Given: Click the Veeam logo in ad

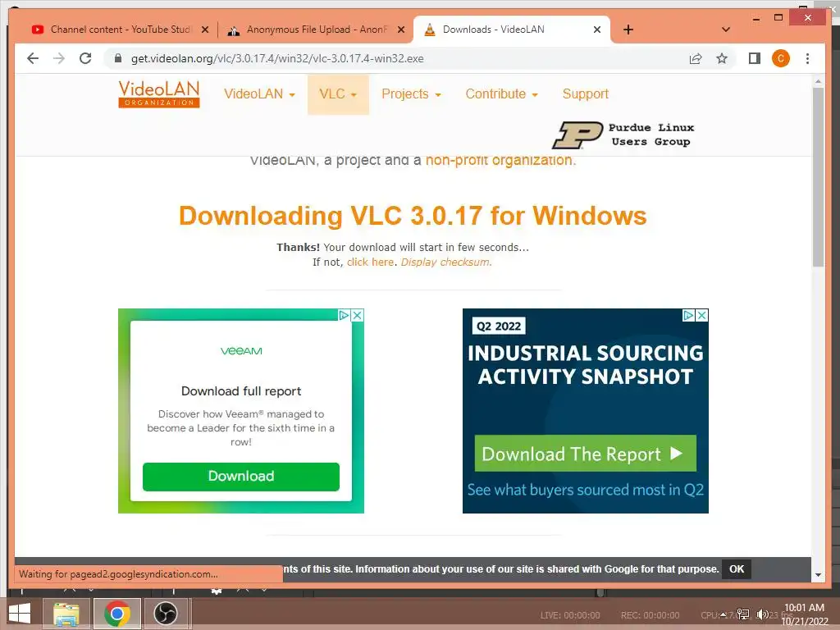Looking at the screenshot, I should click(241, 351).
